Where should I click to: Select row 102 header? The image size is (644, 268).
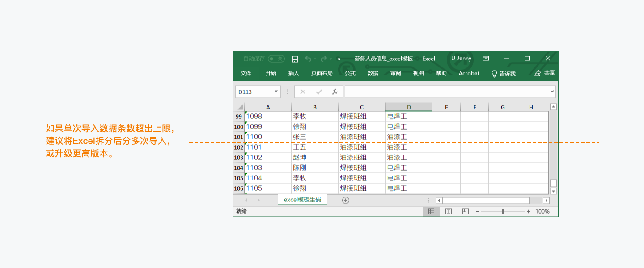point(239,147)
